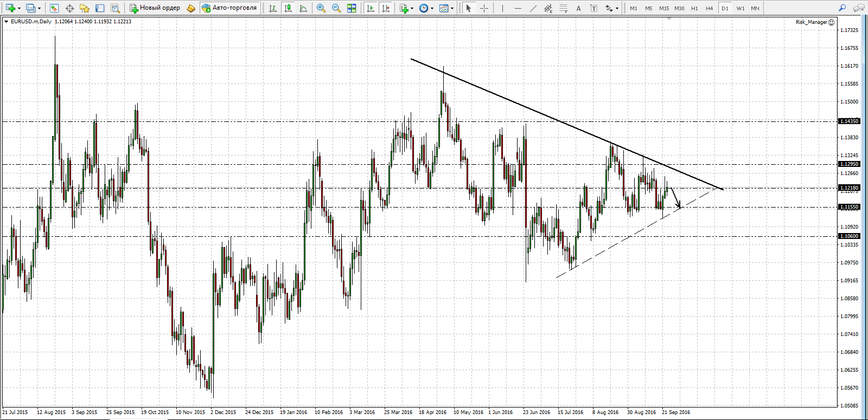Switch to the M5 timeframe
Viewport: 868px width, 420px height.
point(648,8)
